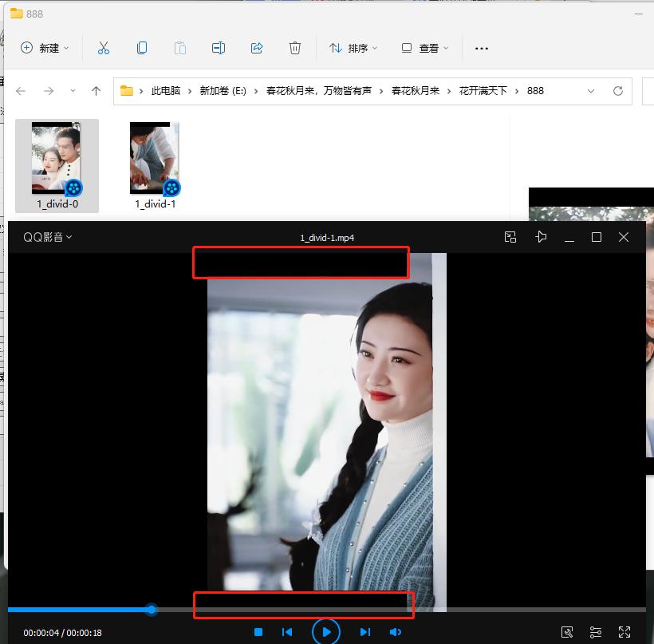Select the Cut tool in Explorer toolbar
This screenshot has width=654, height=644.
click(103, 48)
